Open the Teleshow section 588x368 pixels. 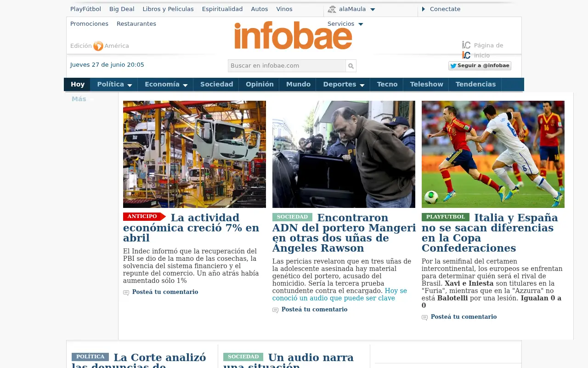pyautogui.click(x=426, y=84)
